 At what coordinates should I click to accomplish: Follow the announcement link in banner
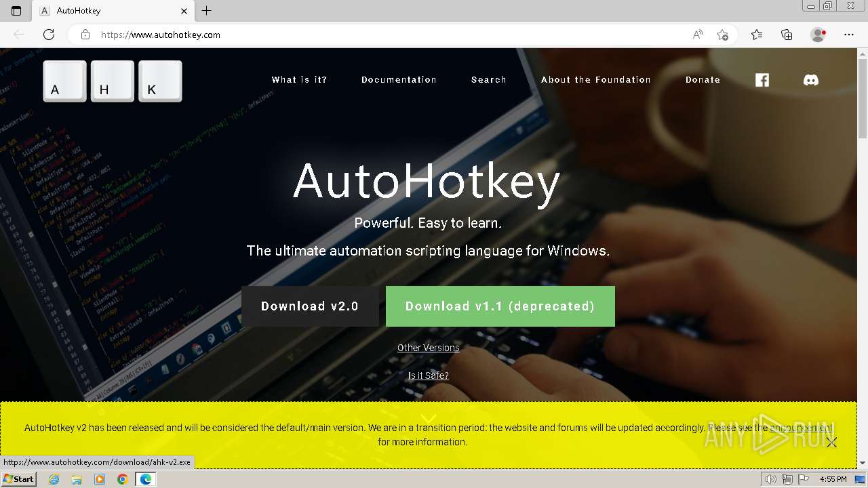pos(801,428)
